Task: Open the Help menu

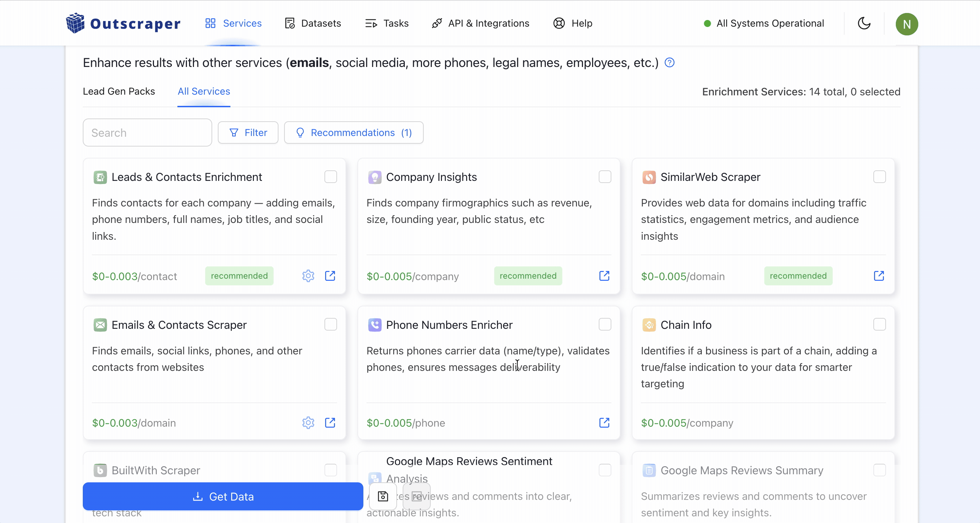Action: tap(572, 23)
